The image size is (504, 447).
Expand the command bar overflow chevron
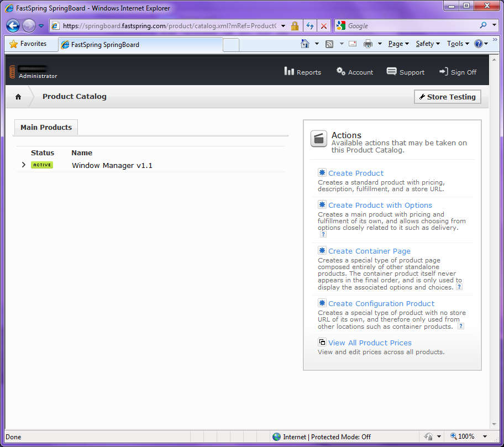pos(495,40)
